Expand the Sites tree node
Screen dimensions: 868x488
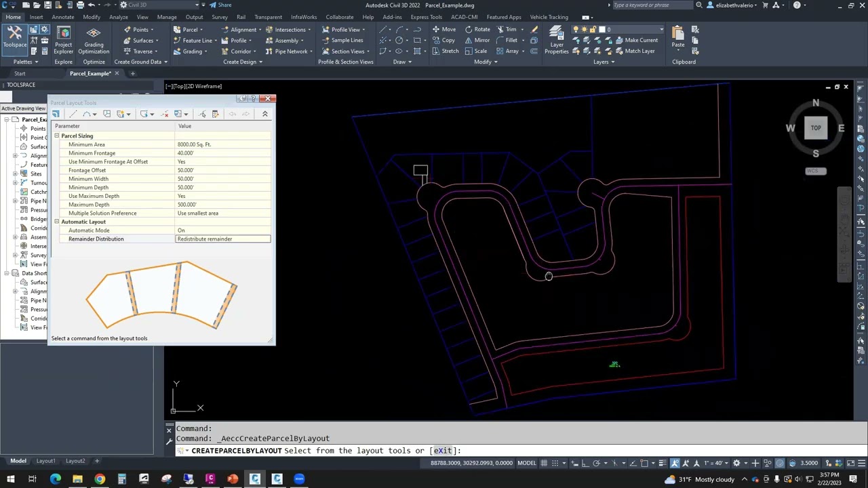pos(14,174)
